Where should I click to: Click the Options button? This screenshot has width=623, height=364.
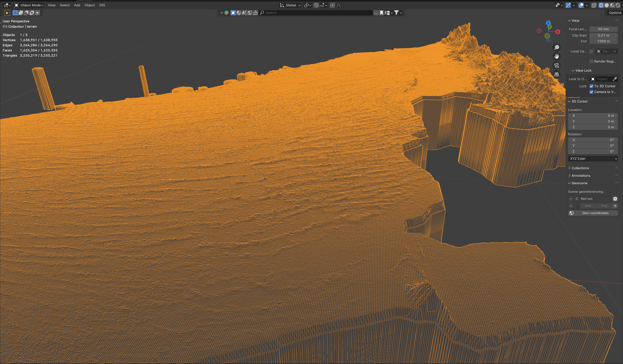pyautogui.click(x=615, y=13)
